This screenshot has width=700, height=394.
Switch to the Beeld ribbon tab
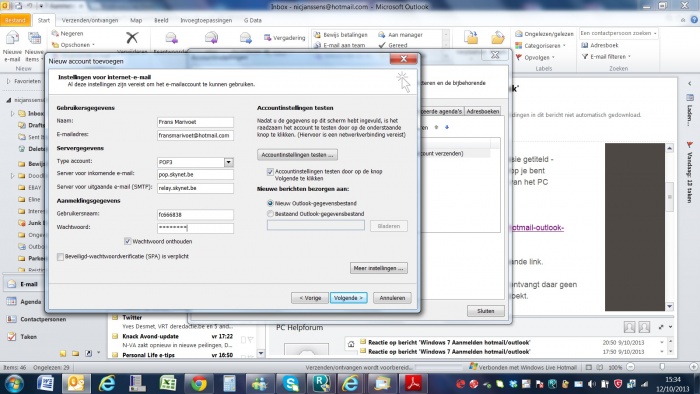click(161, 20)
